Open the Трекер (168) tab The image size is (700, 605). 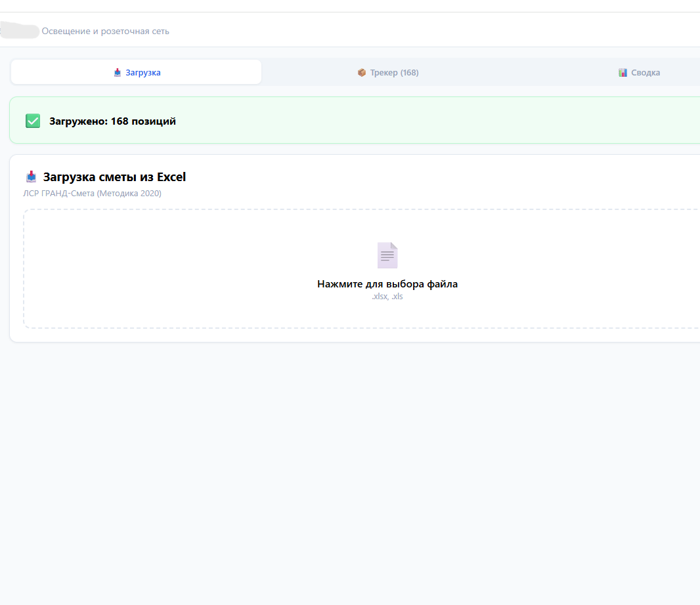[x=388, y=72]
